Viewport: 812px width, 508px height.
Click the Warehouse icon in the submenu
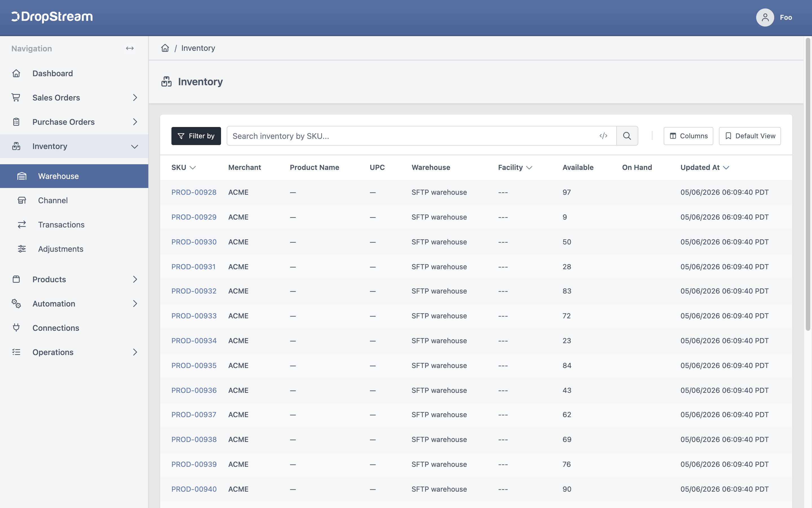pos(22,176)
